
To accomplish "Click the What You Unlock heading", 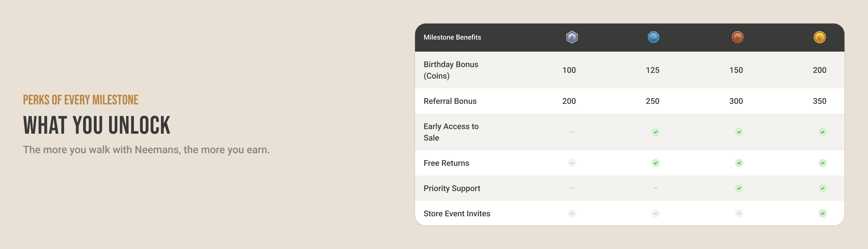I will [97, 125].
